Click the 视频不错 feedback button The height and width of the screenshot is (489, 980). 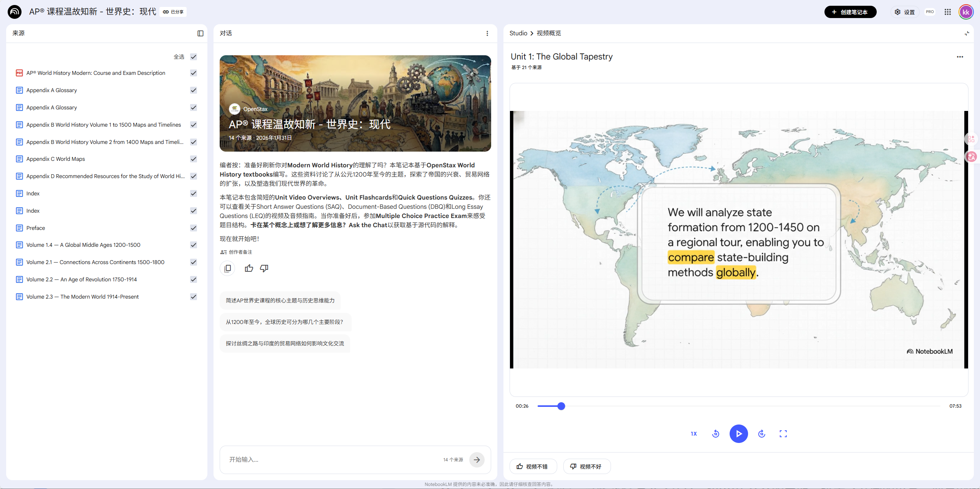533,466
